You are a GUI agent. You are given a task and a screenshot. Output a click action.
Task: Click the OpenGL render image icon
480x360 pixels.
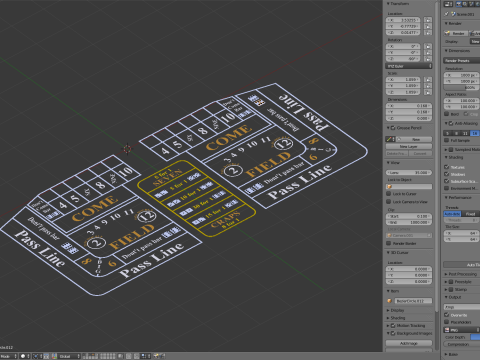[157, 356]
